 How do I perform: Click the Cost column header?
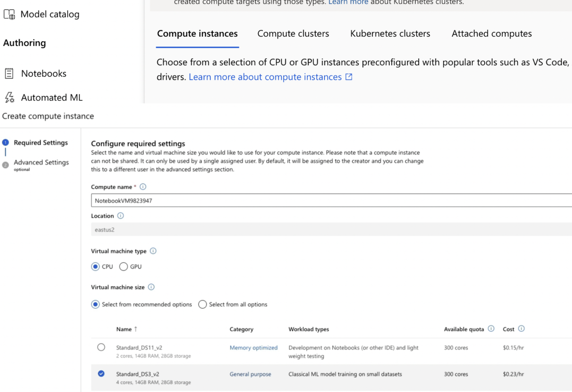pyautogui.click(x=508, y=329)
